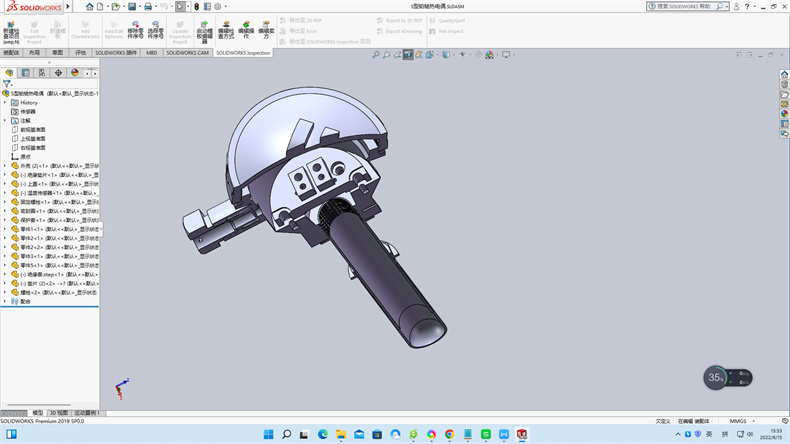The width and height of the screenshot is (790, 444).
Task: Open the FeatureManager design tree panel icon
Action: pyautogui.click(x=9, y=72)
